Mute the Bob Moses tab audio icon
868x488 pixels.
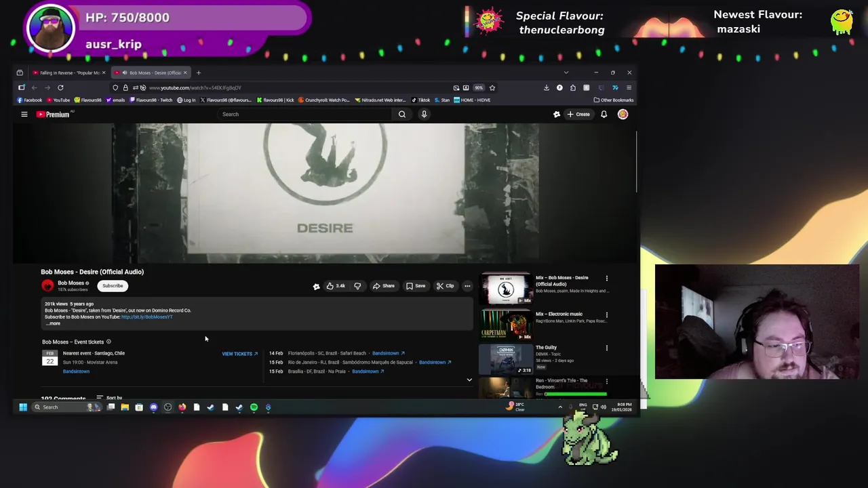click(x=124, y=73)
